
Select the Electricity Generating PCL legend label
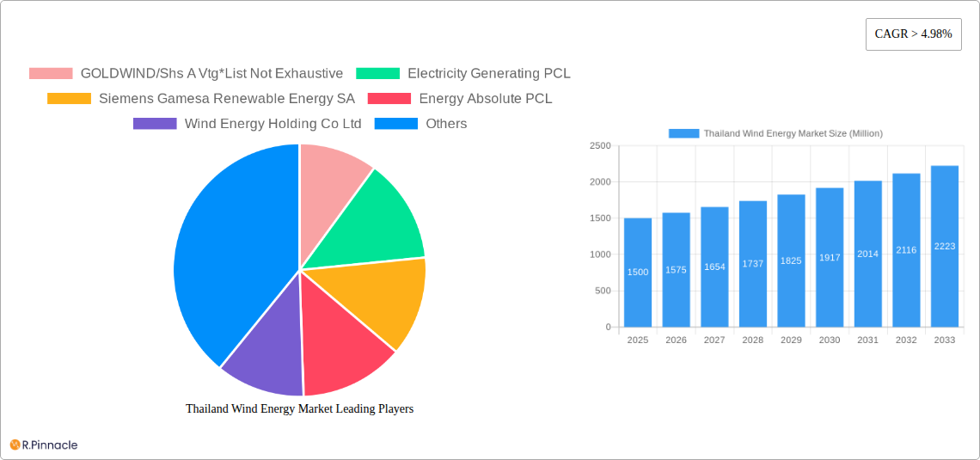coord(489,74)
